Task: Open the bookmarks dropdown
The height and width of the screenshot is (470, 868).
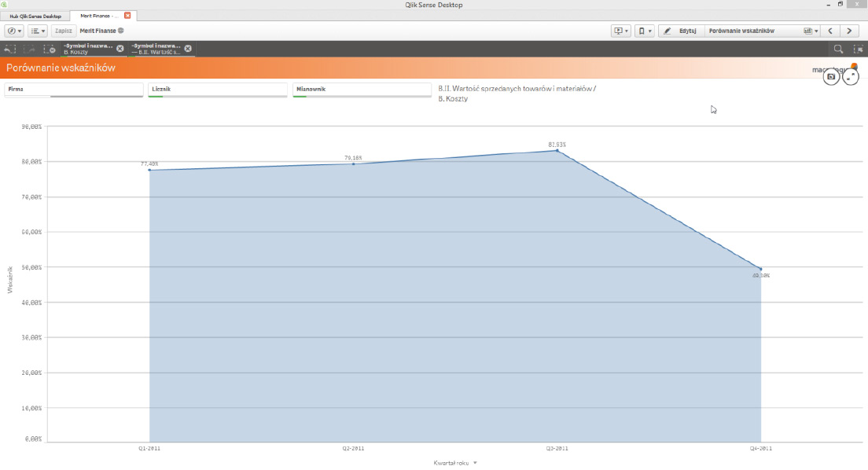Action: coord(643,31)
